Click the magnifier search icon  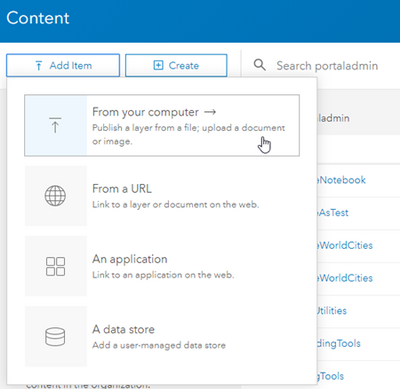259,65
